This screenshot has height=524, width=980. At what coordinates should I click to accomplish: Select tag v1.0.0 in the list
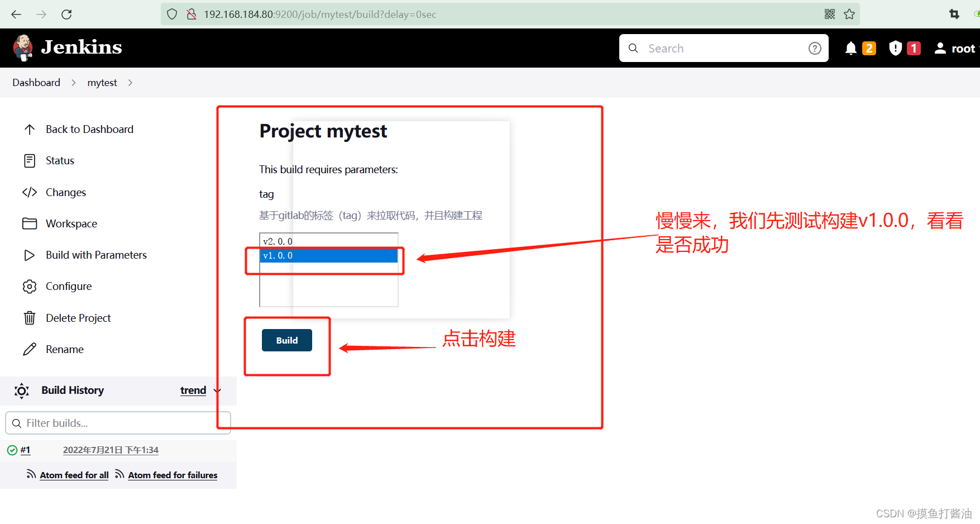(x=328, y=255)
